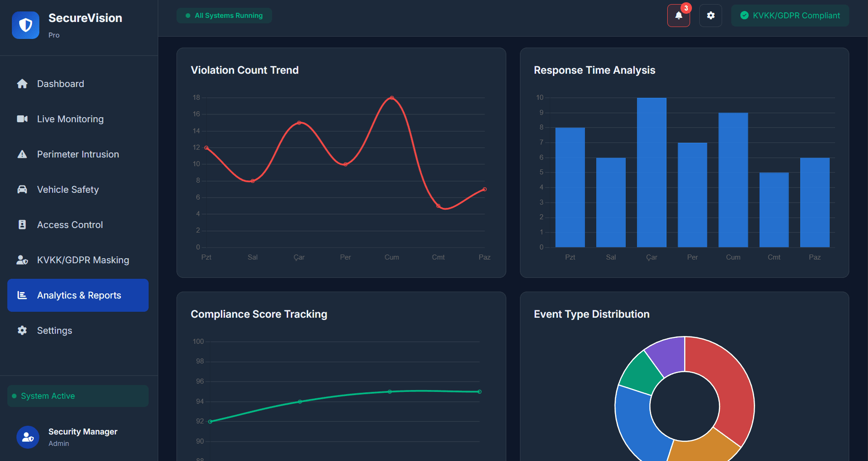Click the Perimeter Intrusion warning icon
This screenshot has height=461, width=868.
[22, 154]
